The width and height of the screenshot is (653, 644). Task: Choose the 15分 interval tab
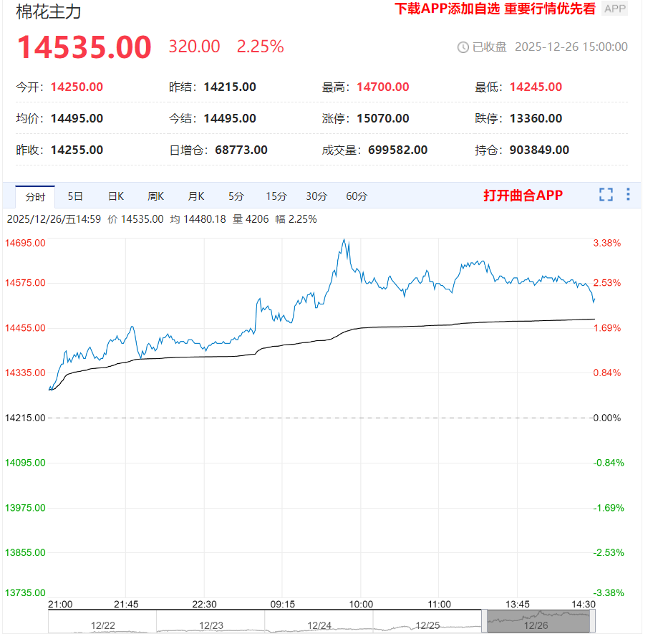click(x=276, y=196)
